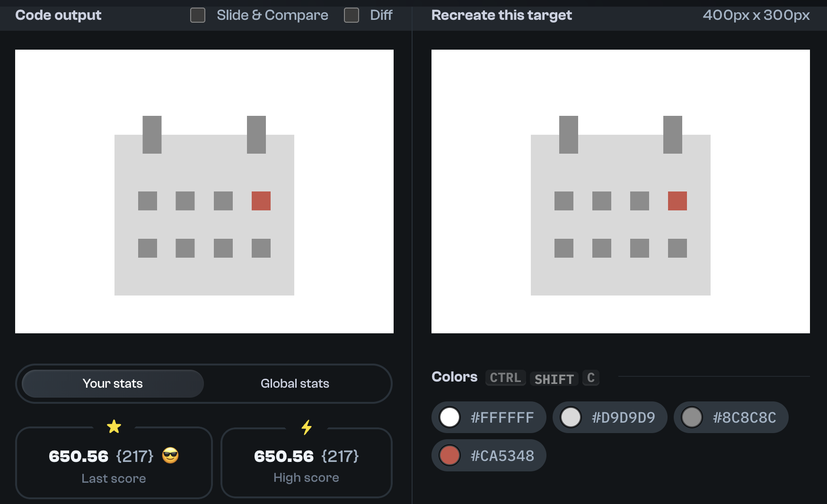Click the High score label
Image resolution: width=827 pixels, height=504 pixels.
click(306, 478)
